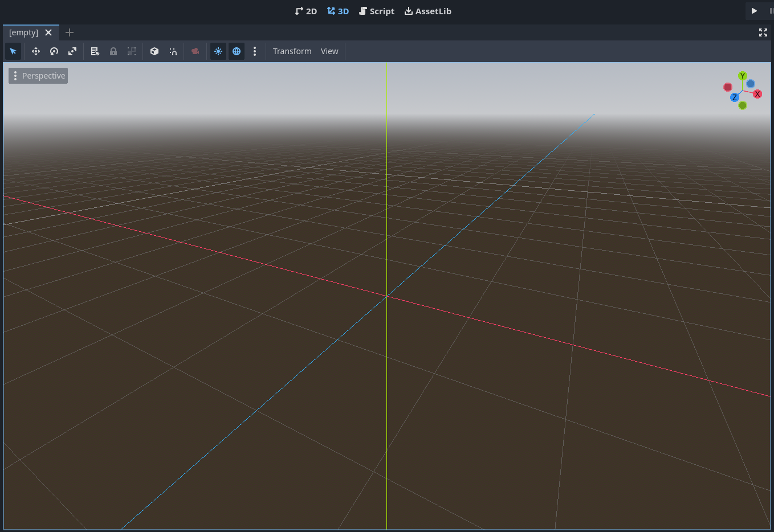Open the AssetLib workspace
774x532 pixels.
(x=428, y=11)
